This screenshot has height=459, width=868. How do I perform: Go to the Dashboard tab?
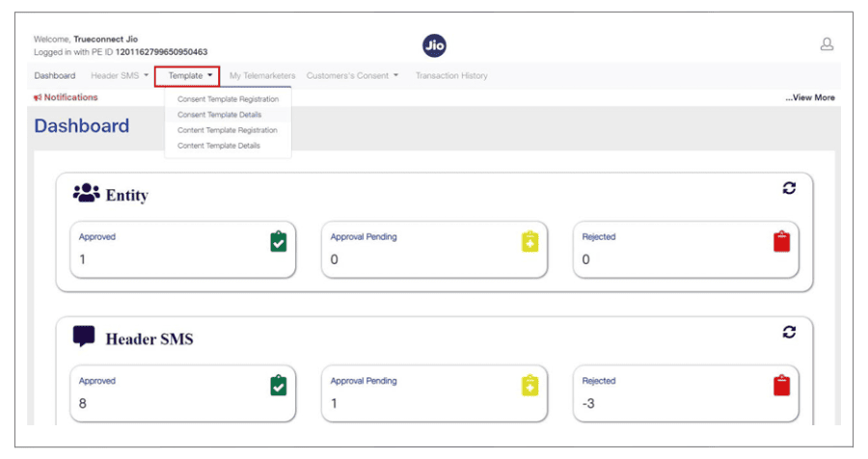(x=55, y=76)
